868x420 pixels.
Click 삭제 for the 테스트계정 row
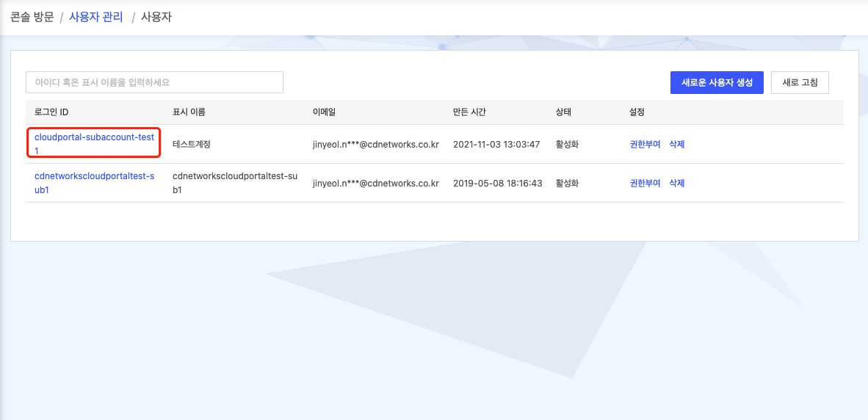(x=677, y=144)
